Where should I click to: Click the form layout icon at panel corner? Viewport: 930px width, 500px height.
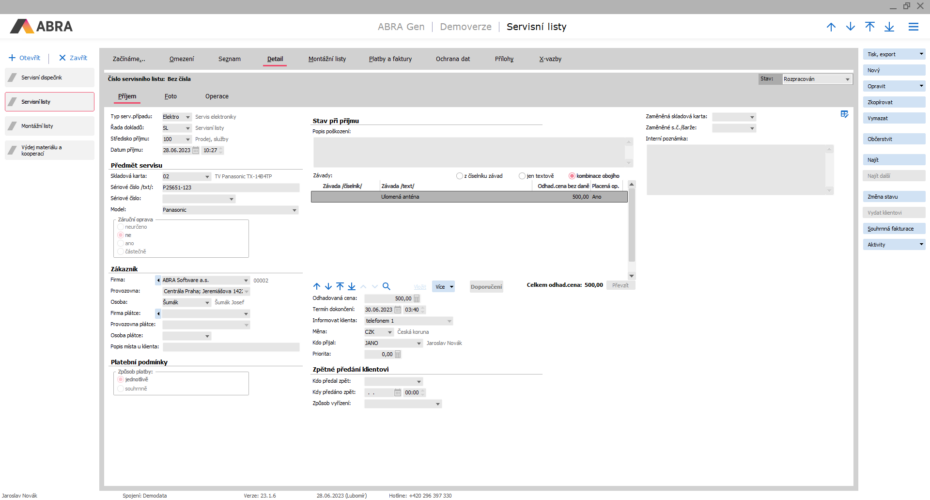[x=844, y=115]
